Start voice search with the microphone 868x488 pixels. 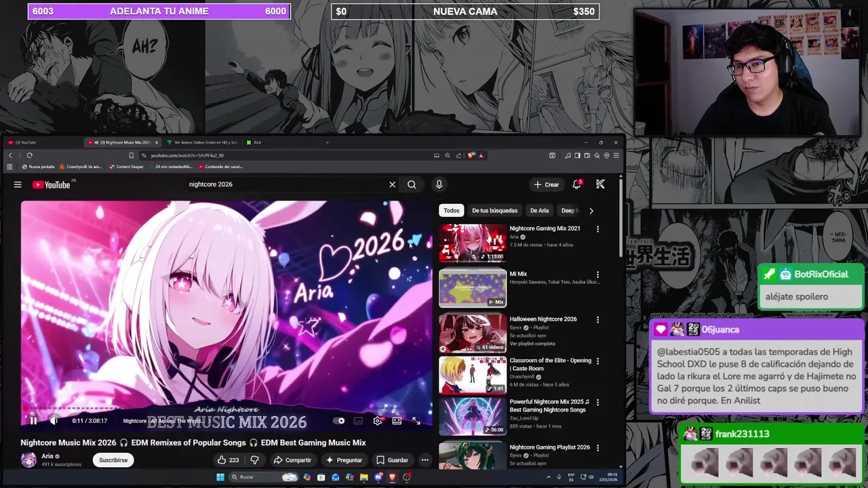click(439, 184)
